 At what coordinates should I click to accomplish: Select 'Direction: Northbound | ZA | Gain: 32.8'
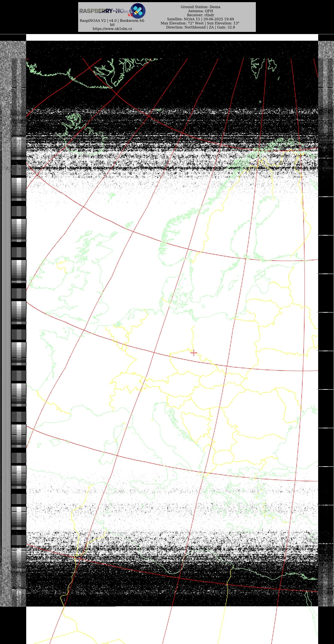(200, 27)
